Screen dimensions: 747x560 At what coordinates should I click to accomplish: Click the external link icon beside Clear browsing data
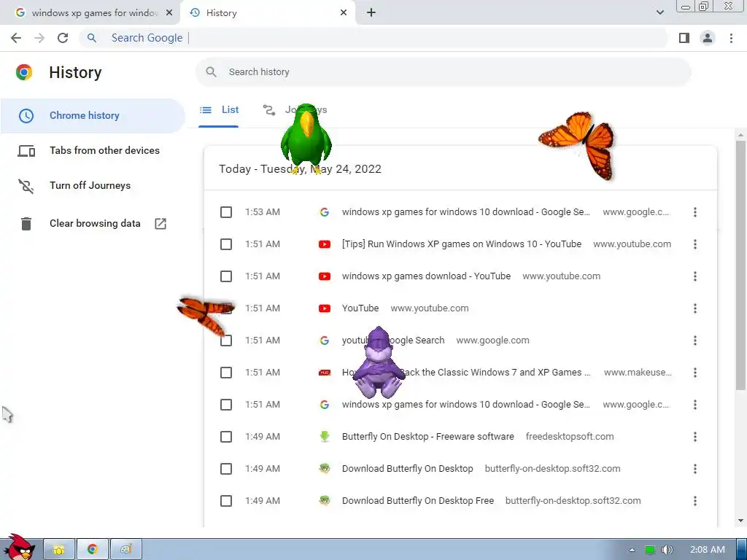(x=160, y=223)
